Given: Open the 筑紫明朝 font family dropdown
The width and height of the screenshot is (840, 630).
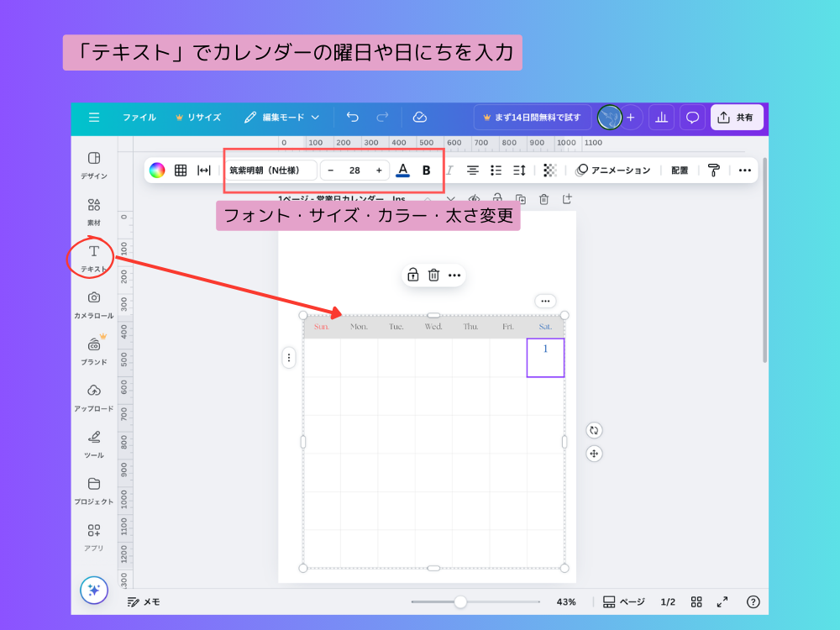Looking at the screenshot, I should [265, 170].
